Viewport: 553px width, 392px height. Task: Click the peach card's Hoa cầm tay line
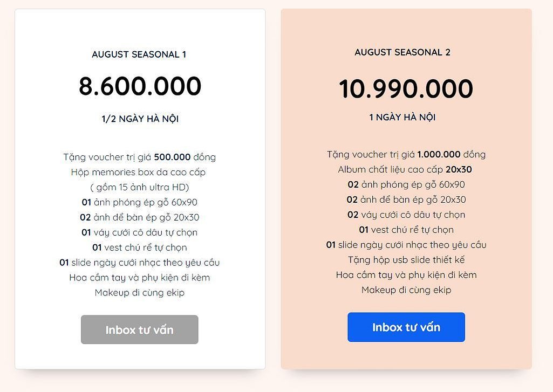pyautogui.click(x=406, y=275)
